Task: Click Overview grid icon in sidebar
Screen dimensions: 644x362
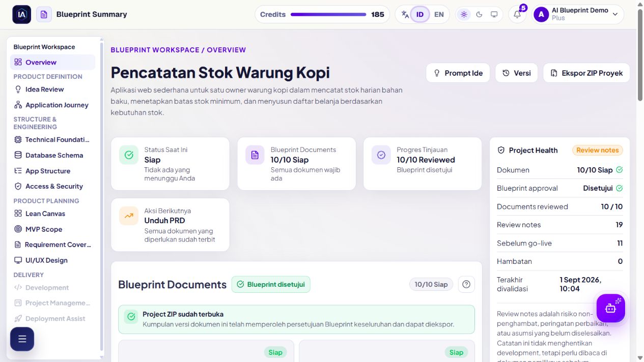Action: (18, 62)
